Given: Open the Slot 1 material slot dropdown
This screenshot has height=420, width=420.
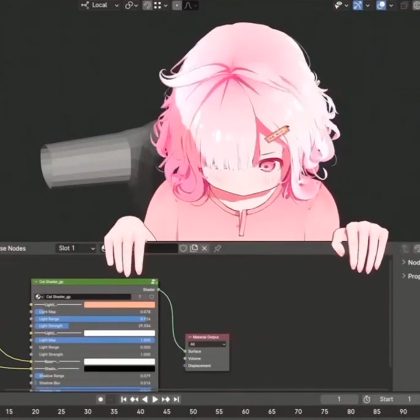Looking at the screenshot, I should coord(76,248).
